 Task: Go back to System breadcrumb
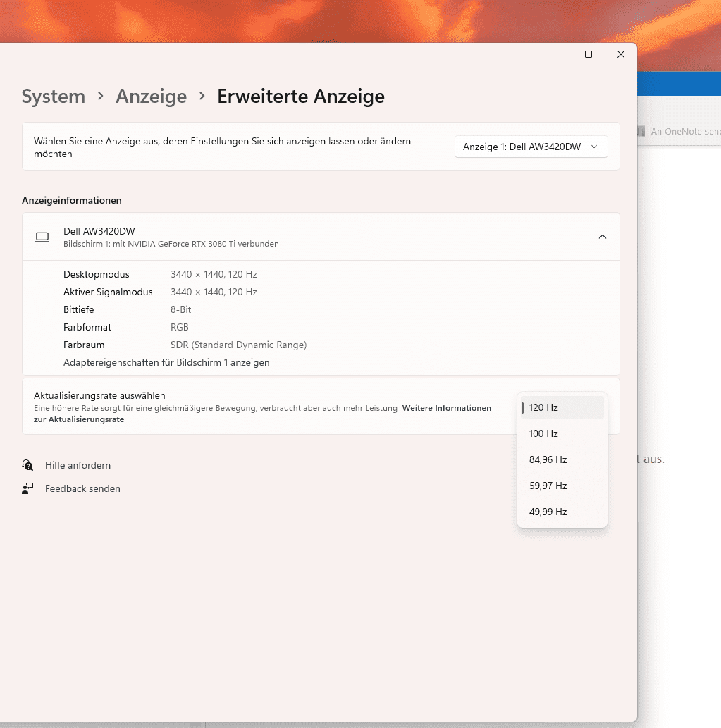click(54, 97)
